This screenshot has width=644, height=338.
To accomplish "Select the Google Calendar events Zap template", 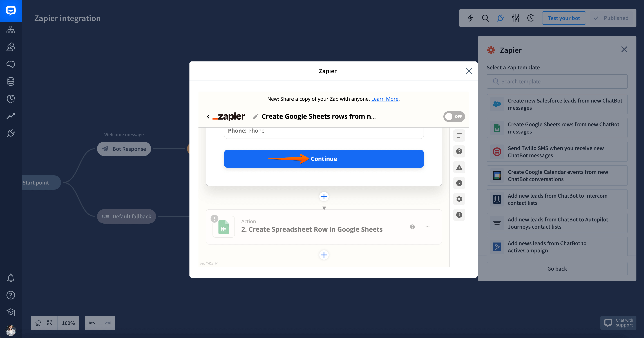I will [557, 175].
